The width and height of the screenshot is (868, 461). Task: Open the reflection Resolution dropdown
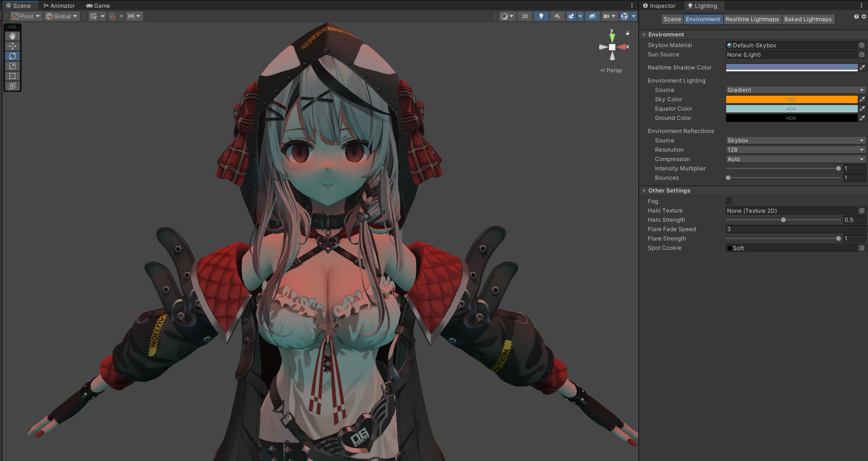tap(795, 150)
